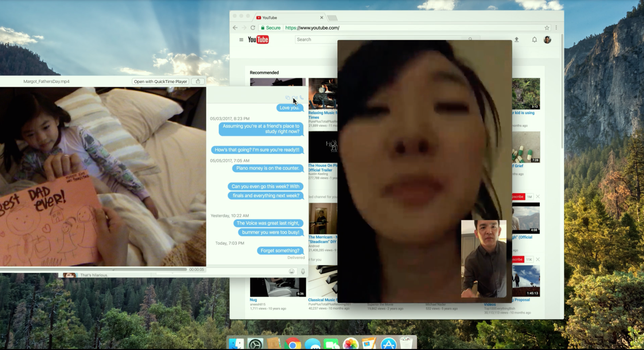
Task: Click the YouTube upload arrow icon
Action: (x=516, y=40)
